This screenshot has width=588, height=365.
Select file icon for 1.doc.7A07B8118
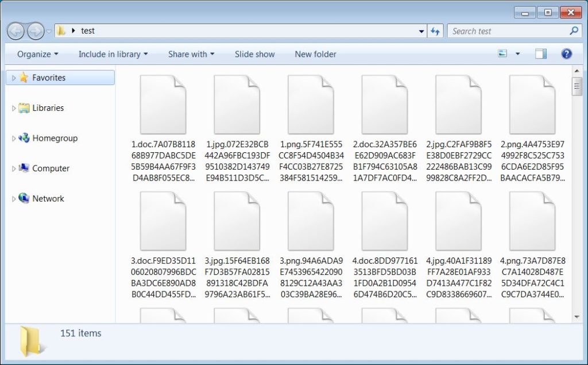pos(163,105)
